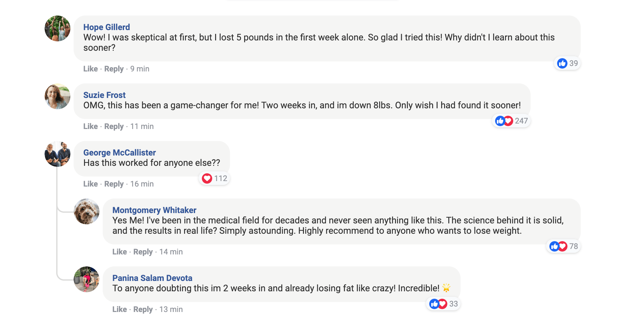Image resolution: width=644 pixels, height=333 pixels.
Task: Open Suzie Frost's profile picture
Action: tap(57, 96)
